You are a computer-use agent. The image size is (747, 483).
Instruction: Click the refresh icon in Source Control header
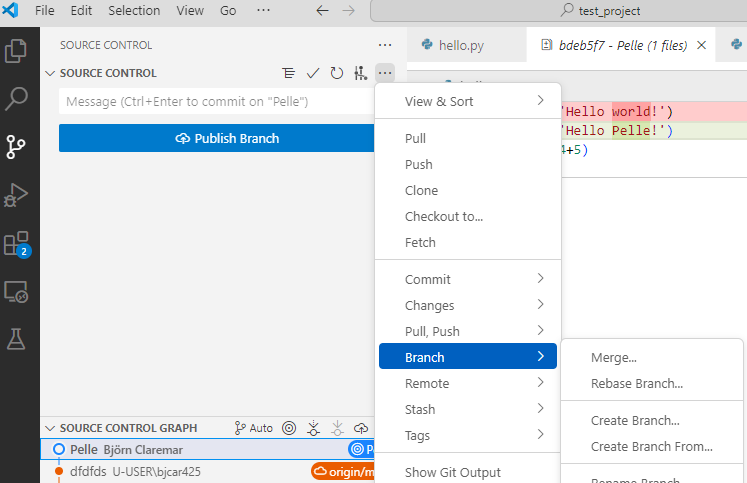click(x=337, y=73)
